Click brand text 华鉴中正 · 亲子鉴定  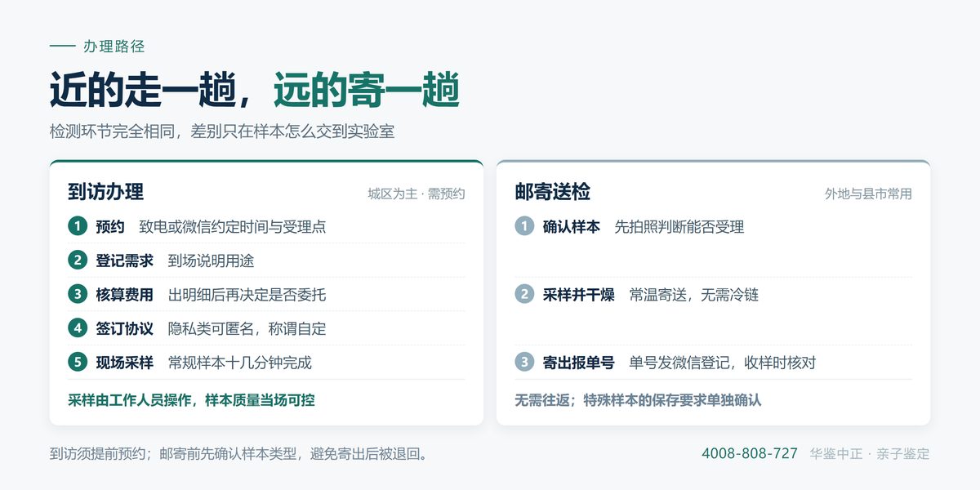(x=870, y=454)
